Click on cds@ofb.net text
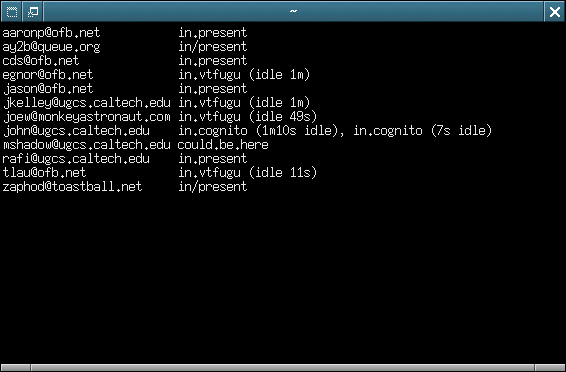The height and width of the screenshot is (372, 566). (x=41, y=61)
